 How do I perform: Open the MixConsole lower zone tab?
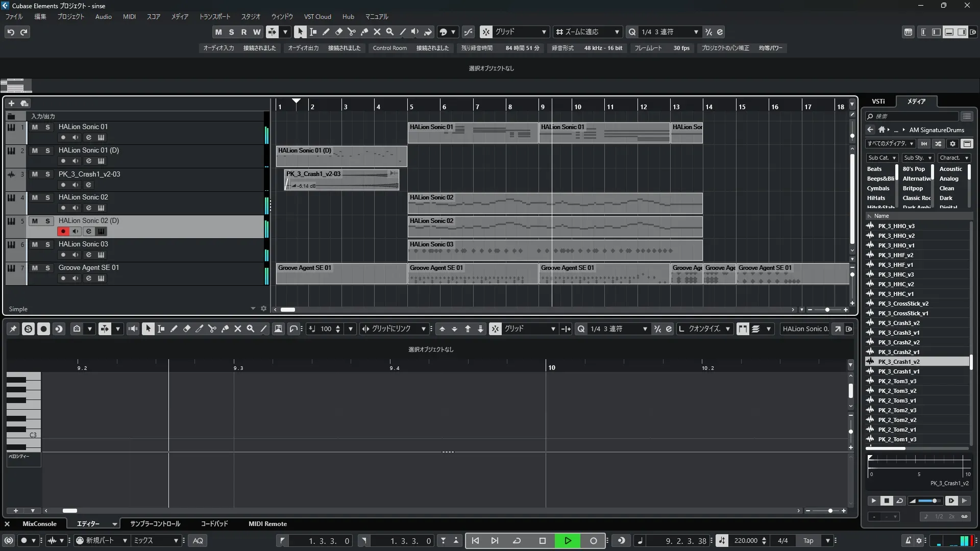39,523
